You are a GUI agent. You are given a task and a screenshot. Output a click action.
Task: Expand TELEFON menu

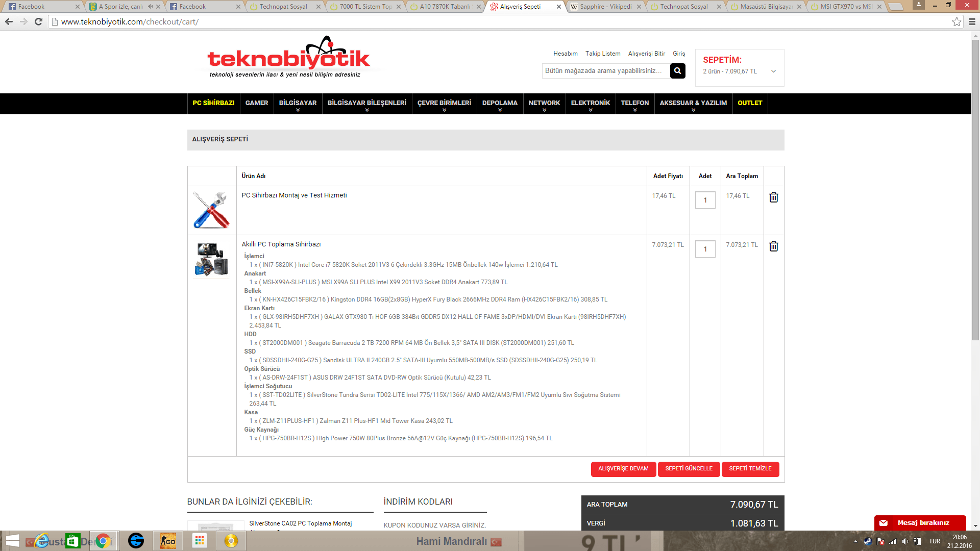point(635,104)
